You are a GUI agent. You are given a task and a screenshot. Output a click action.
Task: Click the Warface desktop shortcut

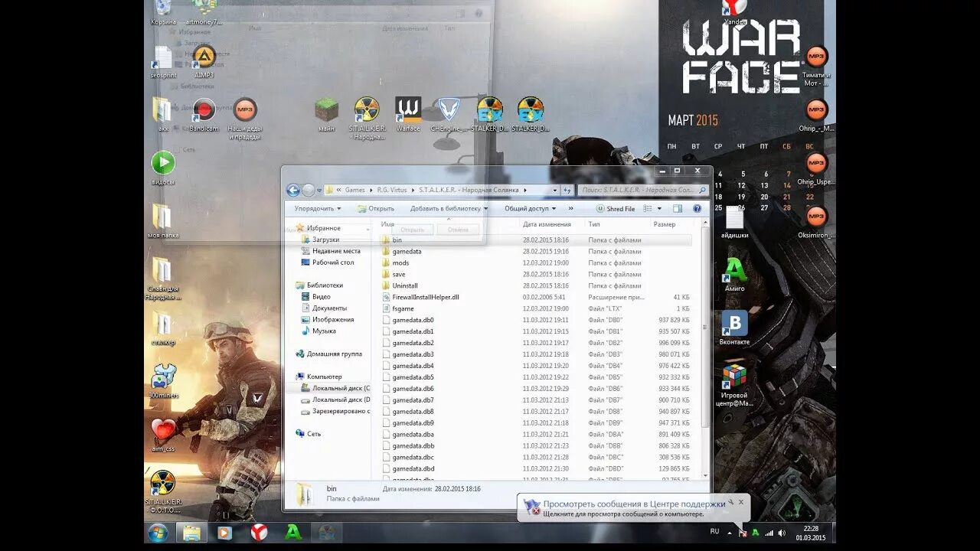[408, 115]
